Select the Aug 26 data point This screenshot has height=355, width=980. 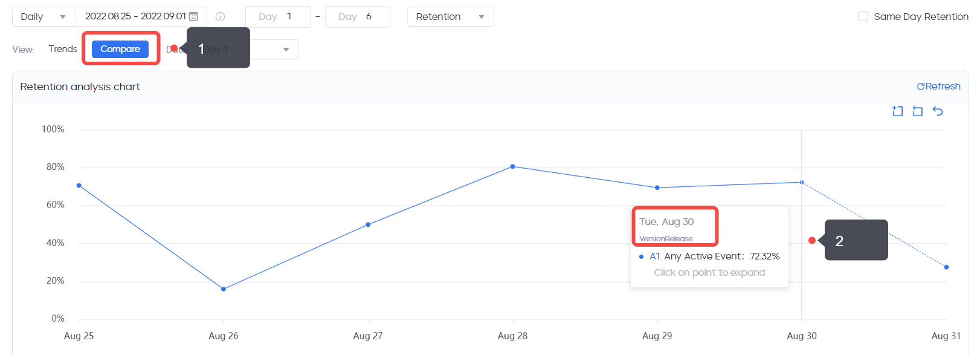click(x=224, y=289)
